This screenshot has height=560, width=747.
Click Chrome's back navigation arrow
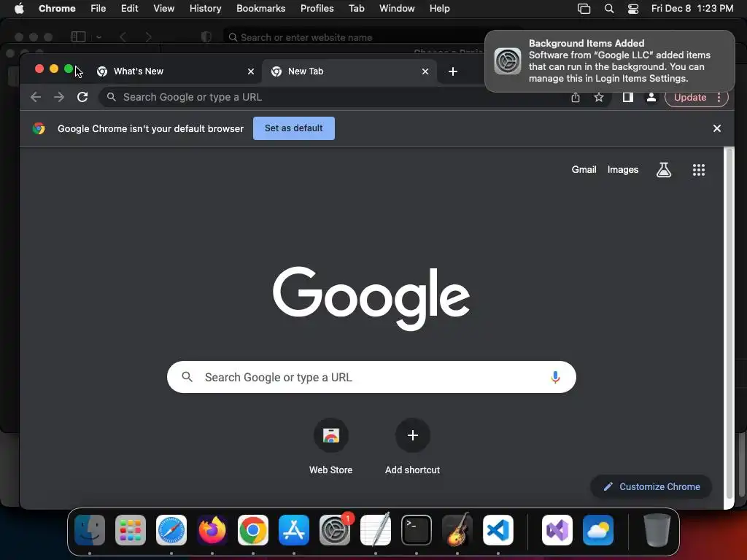(x=36, y=97)
